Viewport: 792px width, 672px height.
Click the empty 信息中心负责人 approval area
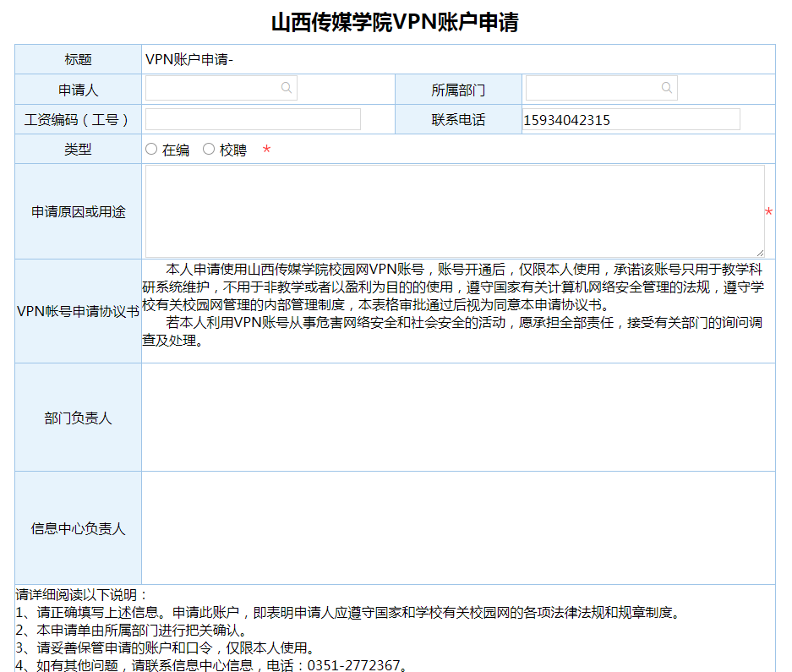point(457,527)
